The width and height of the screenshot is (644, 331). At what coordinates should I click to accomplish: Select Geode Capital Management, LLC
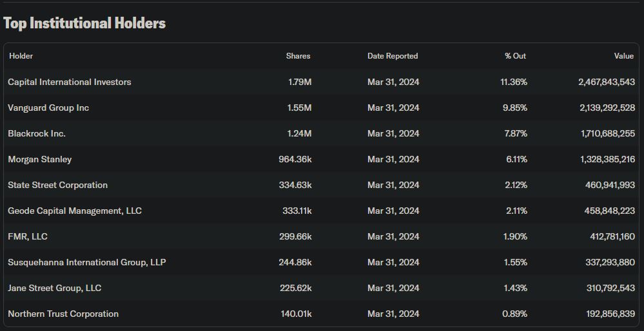[x=75, y=211]
